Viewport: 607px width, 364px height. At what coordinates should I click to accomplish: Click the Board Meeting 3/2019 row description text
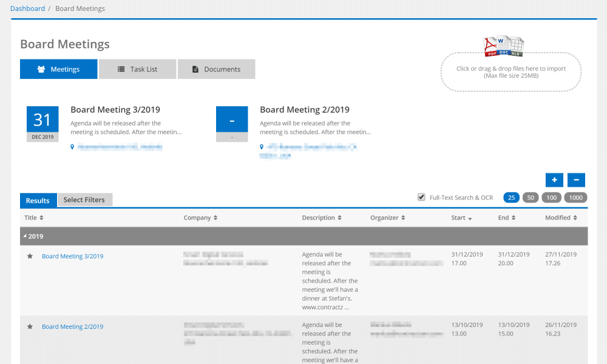[330, 281]
